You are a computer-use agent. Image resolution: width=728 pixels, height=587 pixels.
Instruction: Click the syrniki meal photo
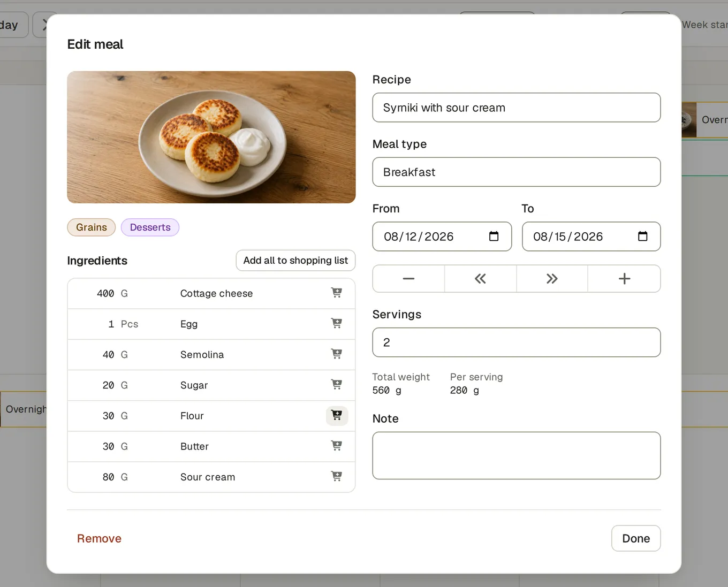point(211,137)
